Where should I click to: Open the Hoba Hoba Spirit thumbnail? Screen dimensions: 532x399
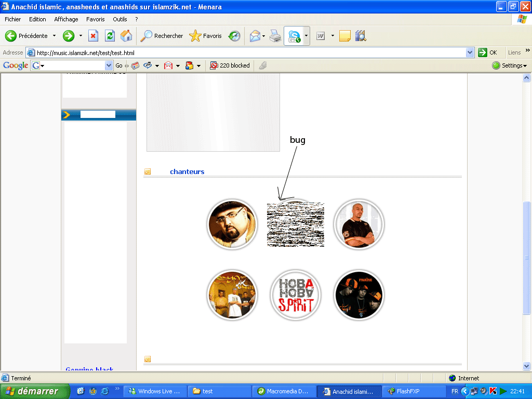296,295
